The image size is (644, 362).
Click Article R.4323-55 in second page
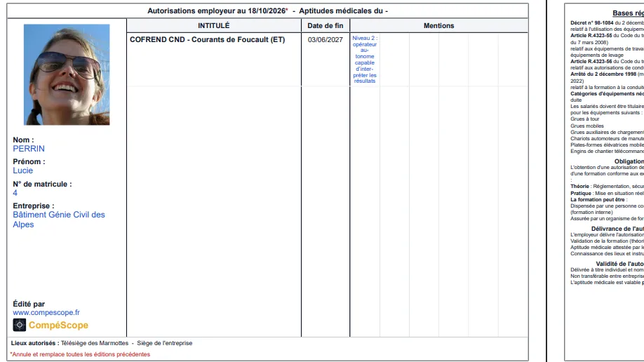click(x=591, y=36)
